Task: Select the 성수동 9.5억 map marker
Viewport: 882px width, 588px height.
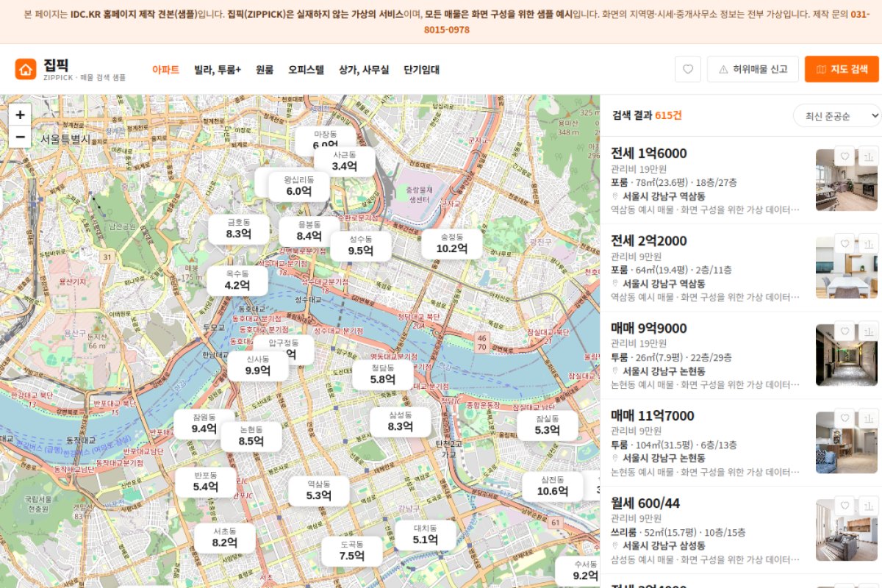Action: [361, 245]
